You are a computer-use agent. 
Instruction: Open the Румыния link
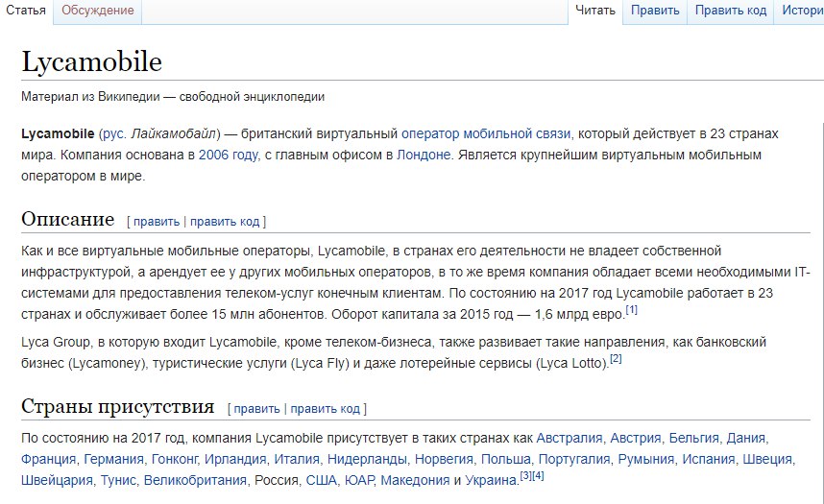646,459
